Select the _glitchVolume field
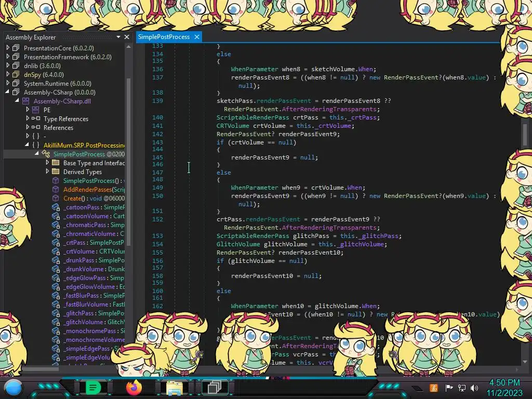The width and height of the screenshot is (532, 399). (94, 322)
